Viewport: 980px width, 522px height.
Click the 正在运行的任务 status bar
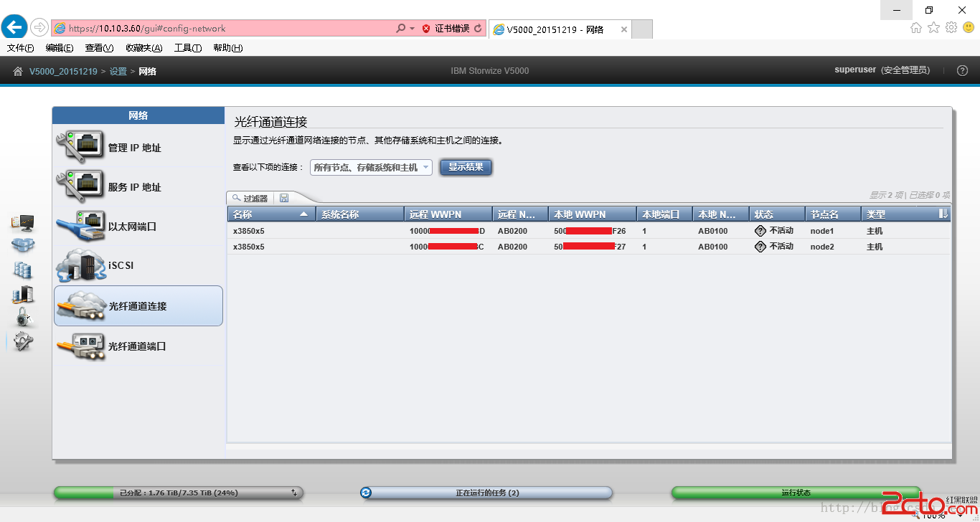487,493
